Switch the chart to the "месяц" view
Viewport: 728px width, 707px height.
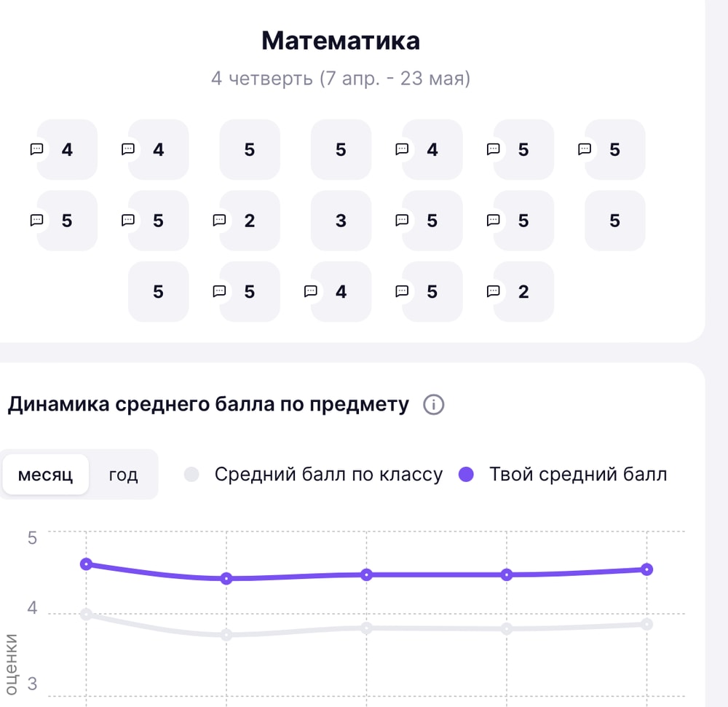(45, 475)
